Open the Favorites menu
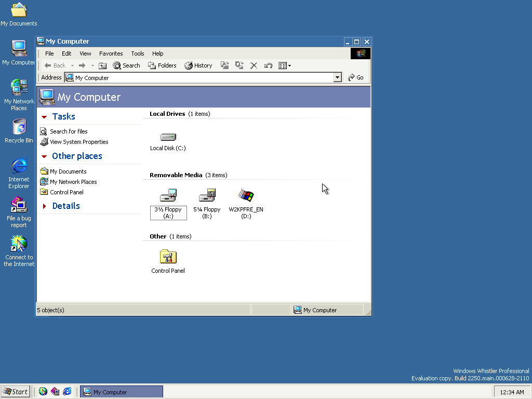 (x=111, y=54)
